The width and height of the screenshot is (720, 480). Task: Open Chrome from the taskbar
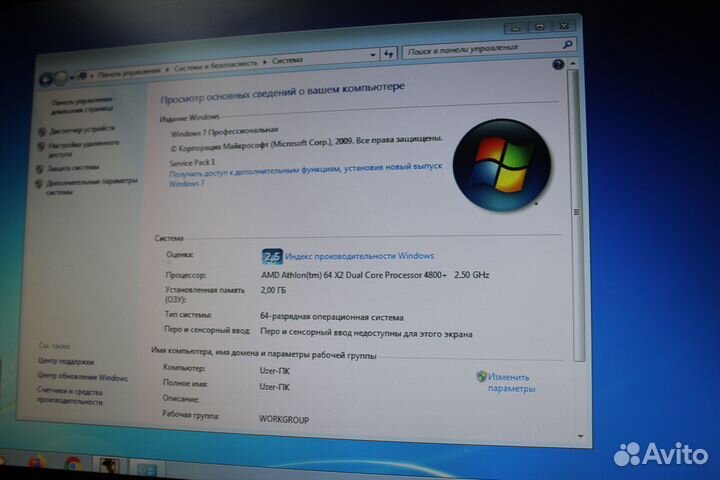(x=73, y=464)
